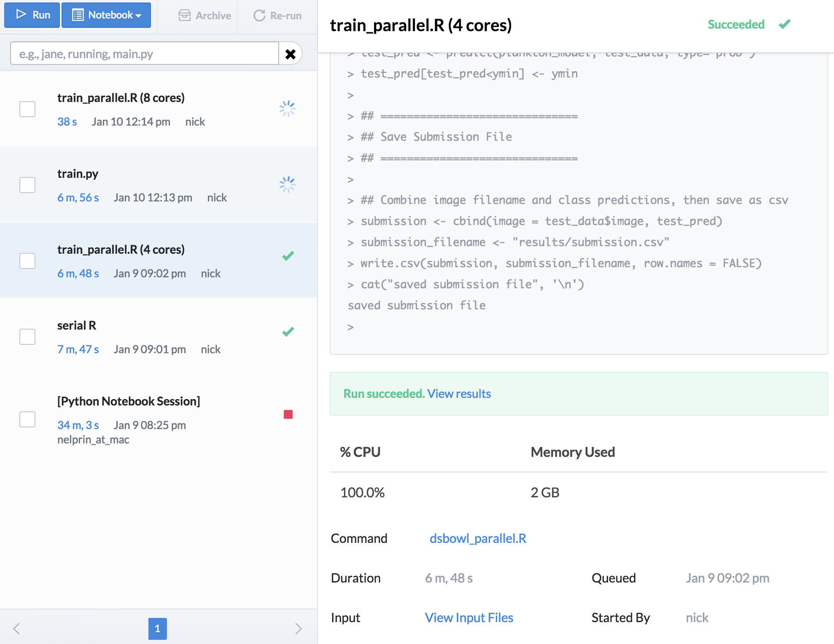Open the View Input Files link

(x=469, y=618)
